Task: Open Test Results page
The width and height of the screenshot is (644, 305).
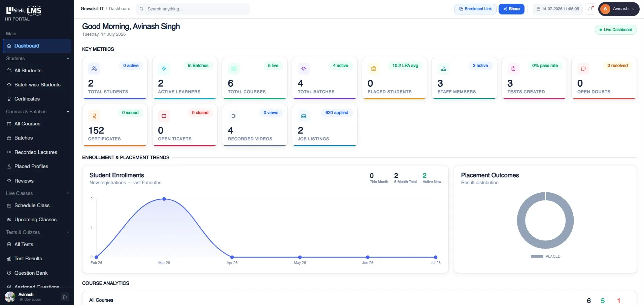Action: coord(37,259)
